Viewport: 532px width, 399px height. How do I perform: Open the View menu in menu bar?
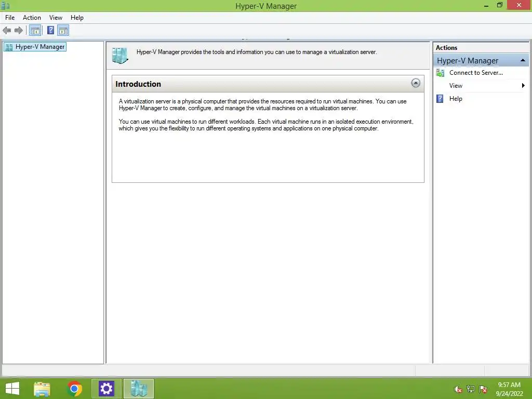tap(56, 18)
